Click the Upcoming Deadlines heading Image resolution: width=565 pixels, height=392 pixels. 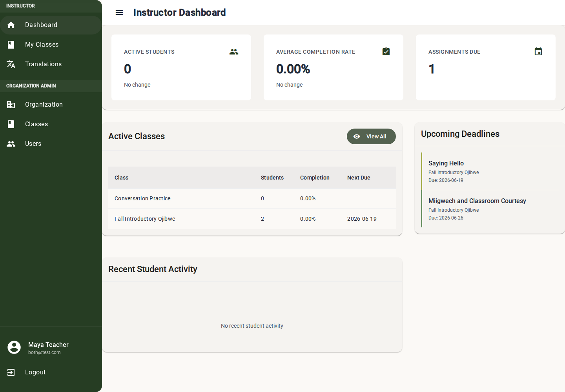click(460, 134)
